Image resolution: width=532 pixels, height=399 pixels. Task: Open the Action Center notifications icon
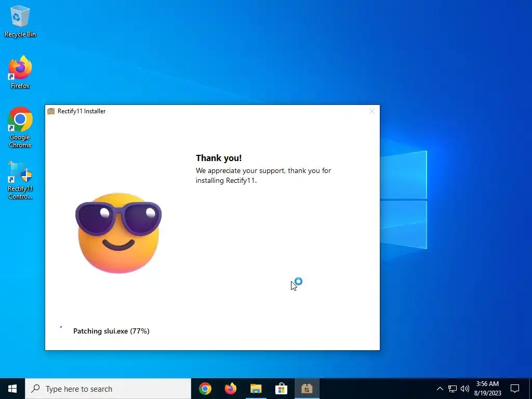tap(515, 389)
